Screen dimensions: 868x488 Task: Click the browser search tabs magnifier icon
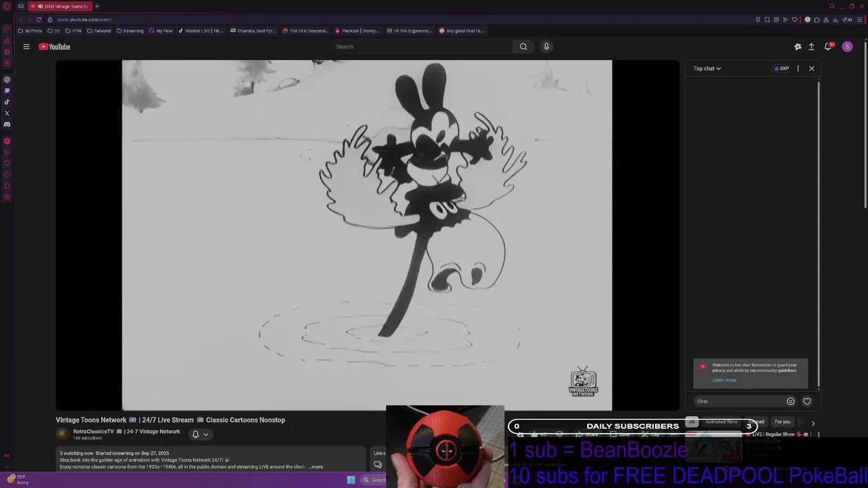click(831, 6)
